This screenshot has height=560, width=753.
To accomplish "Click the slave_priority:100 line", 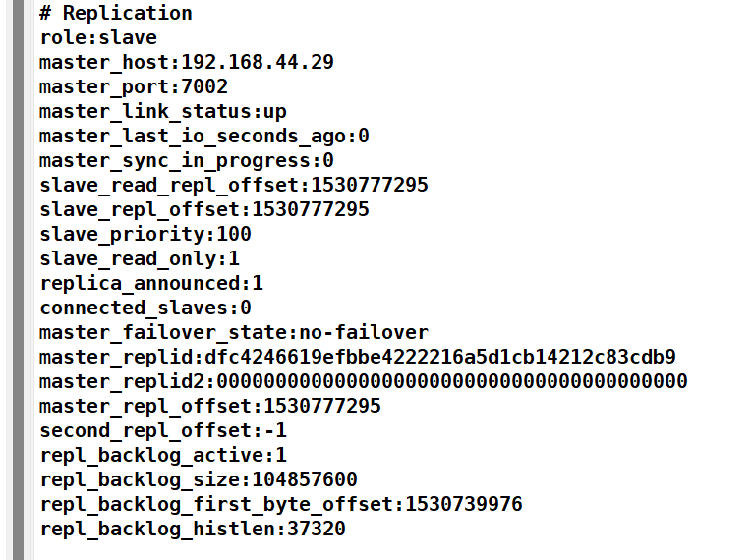I will click(145, 235).
